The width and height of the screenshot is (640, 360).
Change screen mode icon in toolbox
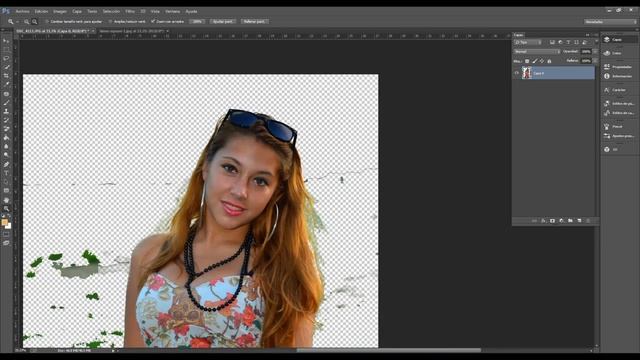[x=6, y=243]
